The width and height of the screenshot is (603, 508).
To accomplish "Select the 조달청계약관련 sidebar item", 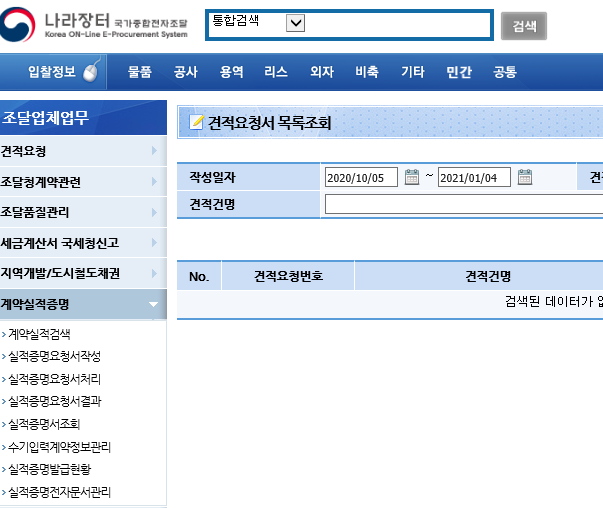I will [x=83, y=182].
